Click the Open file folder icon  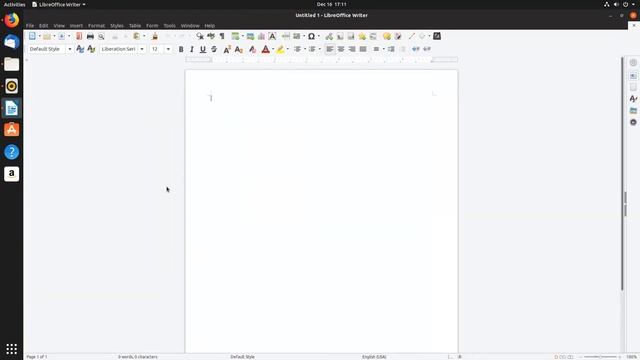click(47, 36)
